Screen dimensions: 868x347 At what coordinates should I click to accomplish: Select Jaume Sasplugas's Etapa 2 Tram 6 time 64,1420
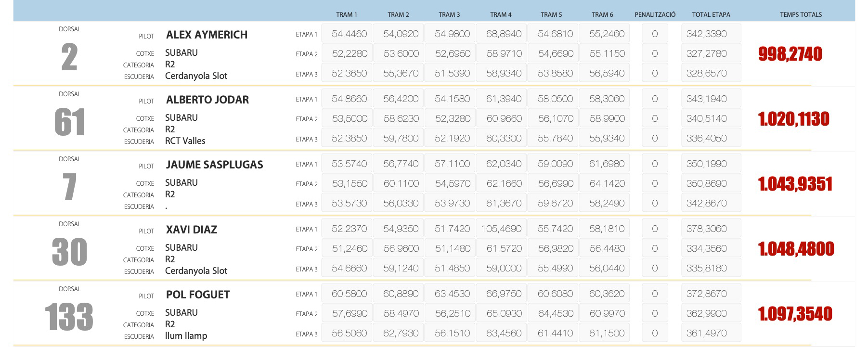click(x=607, y=184)
